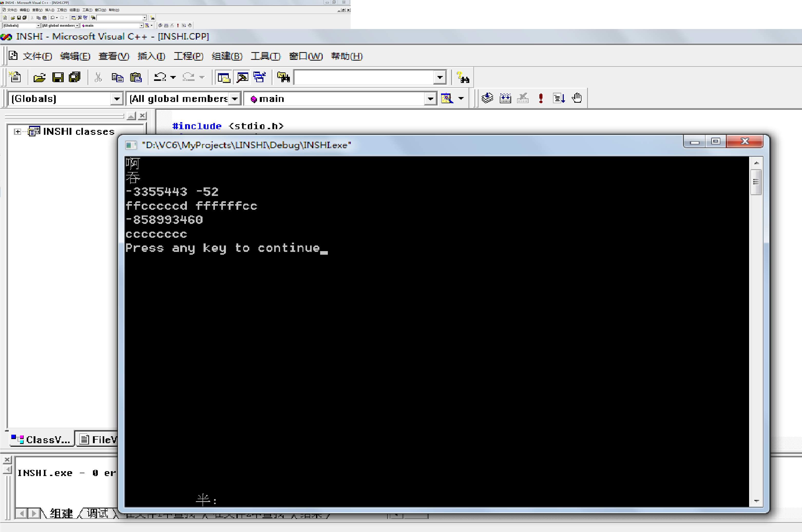Switch to the 组建 output tab
802x532 pixels.
[x=61, y=513]
